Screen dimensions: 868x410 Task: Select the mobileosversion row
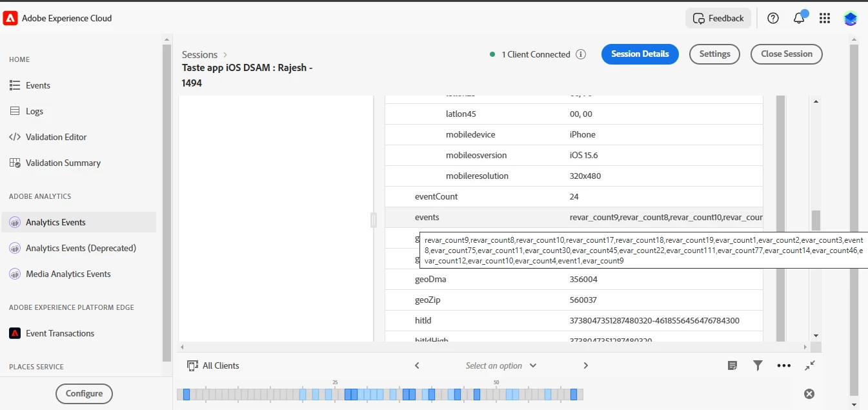574,155
